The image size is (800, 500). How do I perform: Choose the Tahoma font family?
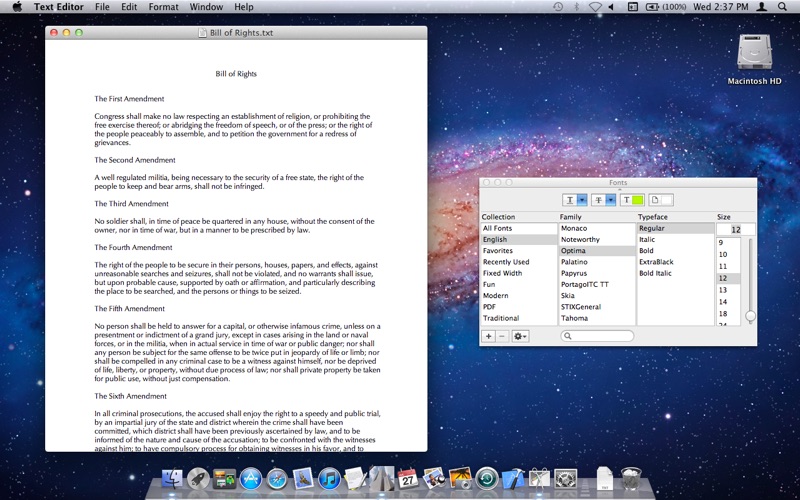click(x=597, y=318)
